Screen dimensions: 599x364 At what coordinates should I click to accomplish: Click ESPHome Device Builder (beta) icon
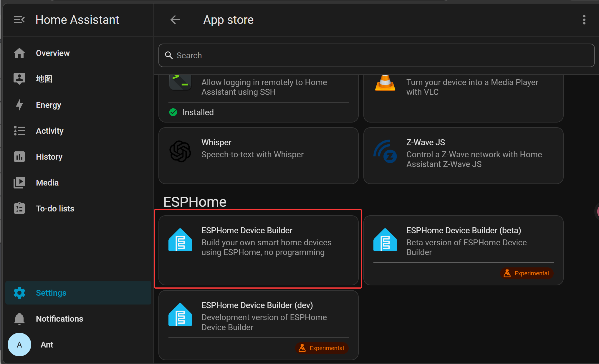(385, 240)
